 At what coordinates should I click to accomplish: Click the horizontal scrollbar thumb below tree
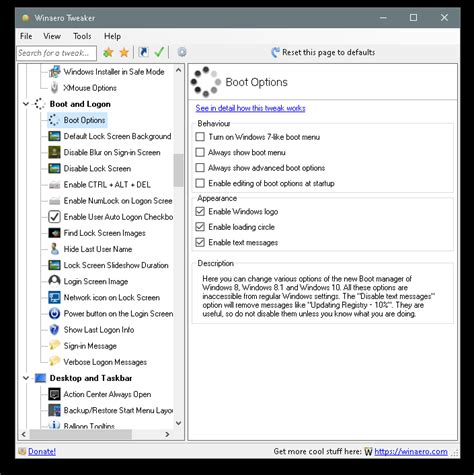tap(81, 434)
